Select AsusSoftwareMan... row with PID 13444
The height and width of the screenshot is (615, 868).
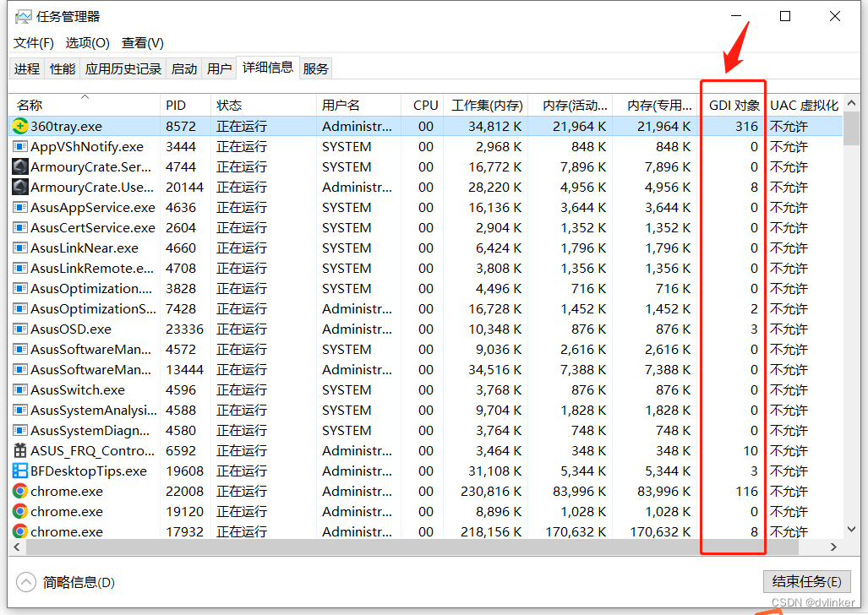(x=425, y=370)
